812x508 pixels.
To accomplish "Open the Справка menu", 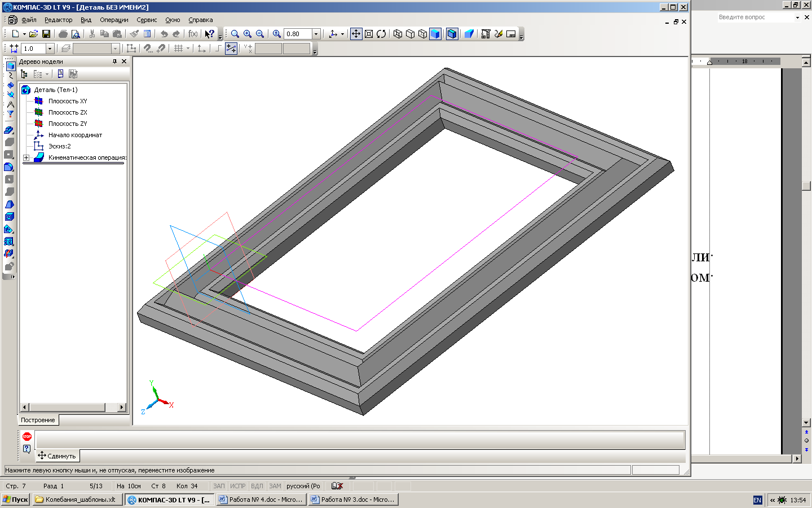I will (x=201, y=20).
